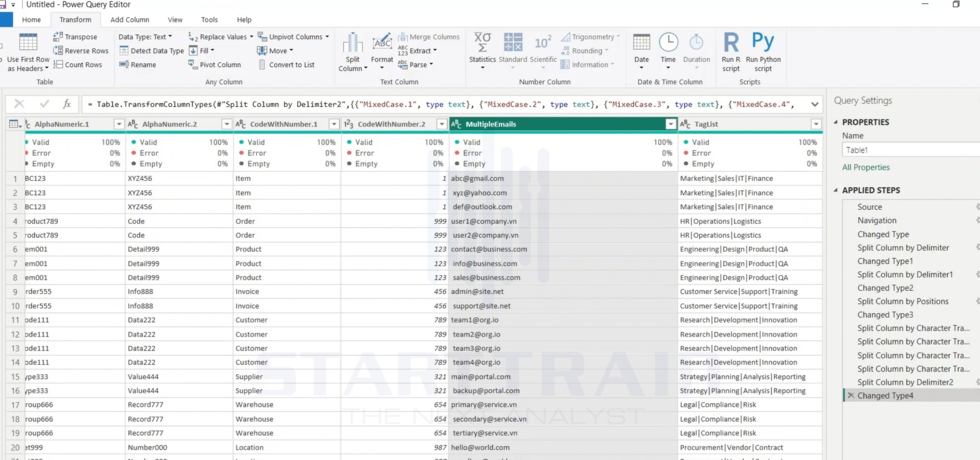Click the Run R script icon
This screenshot has width=980, height=460.
click(x=731, y=42)
